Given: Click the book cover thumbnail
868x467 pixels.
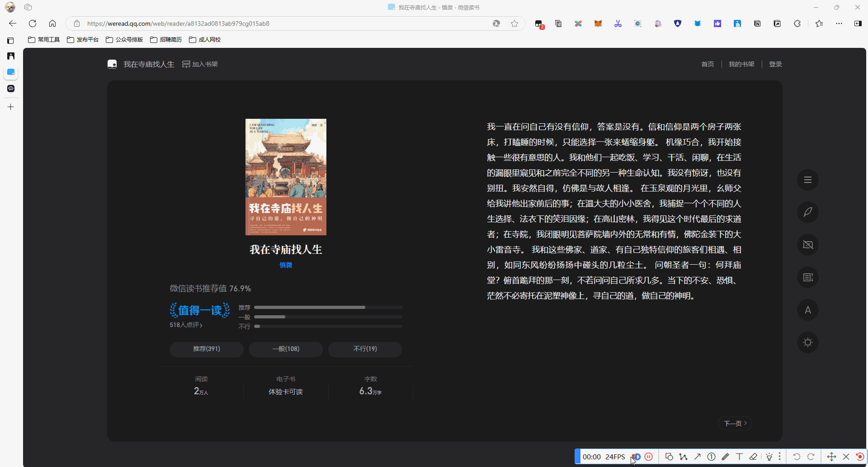Looking at the screenshot, I should [x=286, y=177].
